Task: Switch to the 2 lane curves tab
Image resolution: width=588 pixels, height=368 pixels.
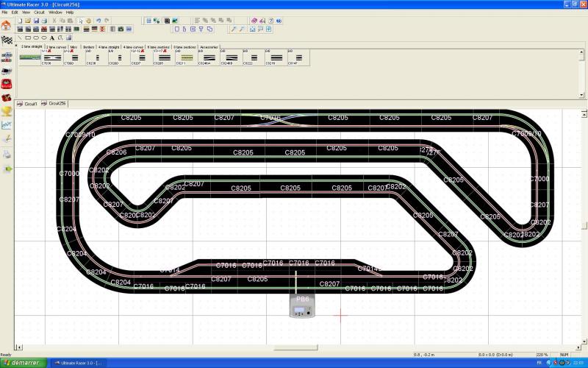Action: (x=57, y=46)
